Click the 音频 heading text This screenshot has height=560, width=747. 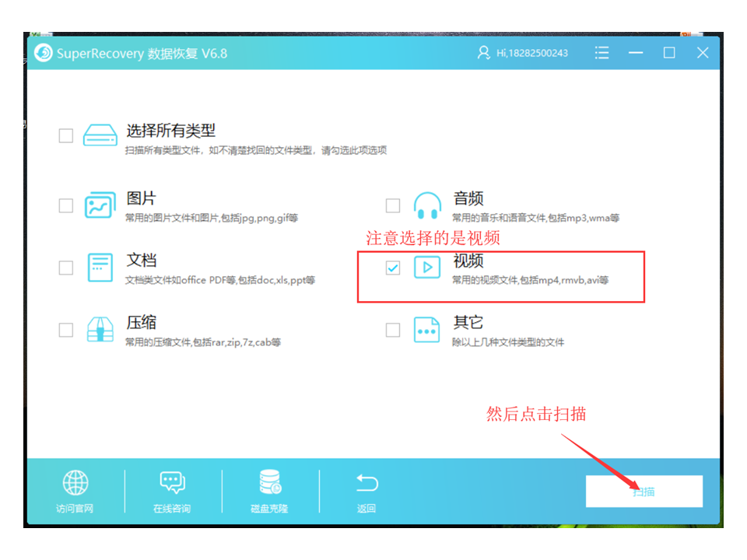coord(468,198)
